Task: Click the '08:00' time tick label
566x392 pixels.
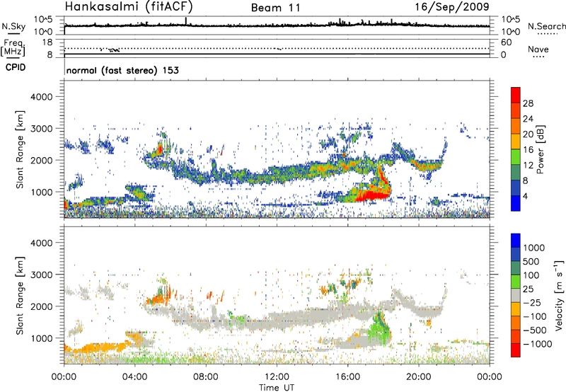Action: [206, 377]
